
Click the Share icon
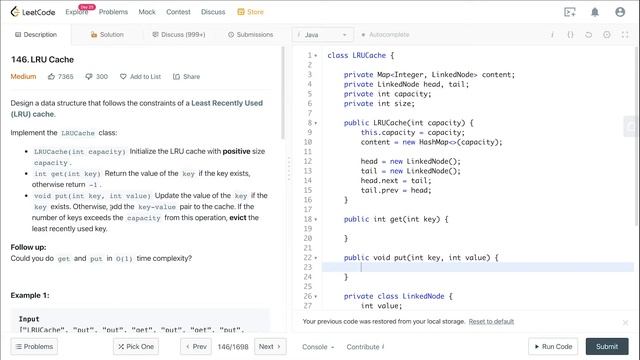click(x=176, y=76)
